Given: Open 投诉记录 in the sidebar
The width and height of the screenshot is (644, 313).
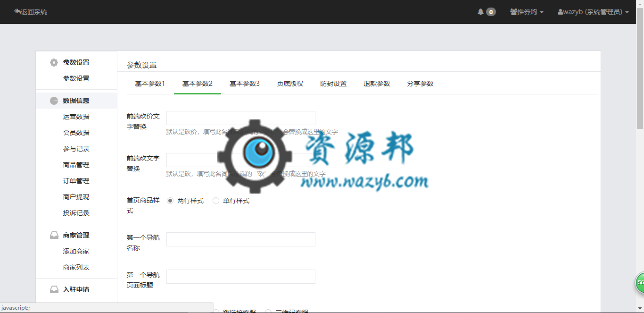Looking at the screenshot, I should point(76,213).
